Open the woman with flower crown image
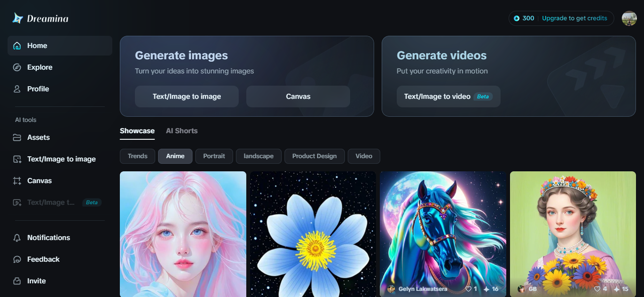Screen dimensions: 644x297 [x=573, y=234]
